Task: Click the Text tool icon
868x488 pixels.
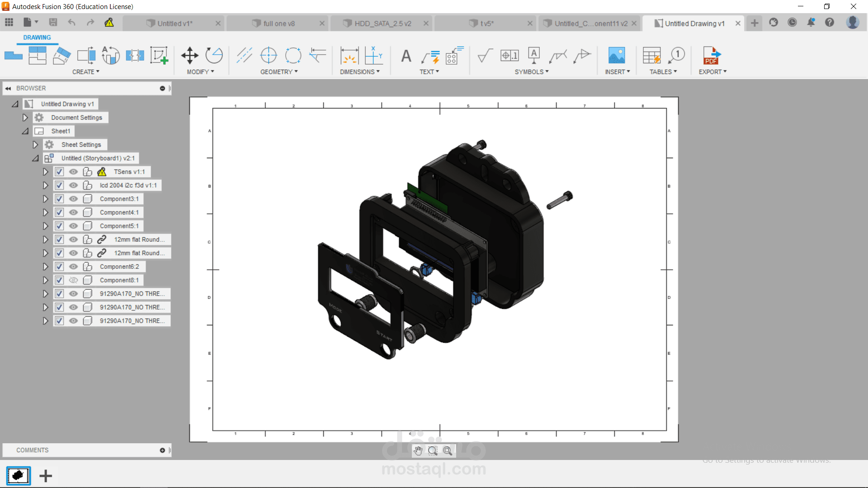Action: point(406,56)
